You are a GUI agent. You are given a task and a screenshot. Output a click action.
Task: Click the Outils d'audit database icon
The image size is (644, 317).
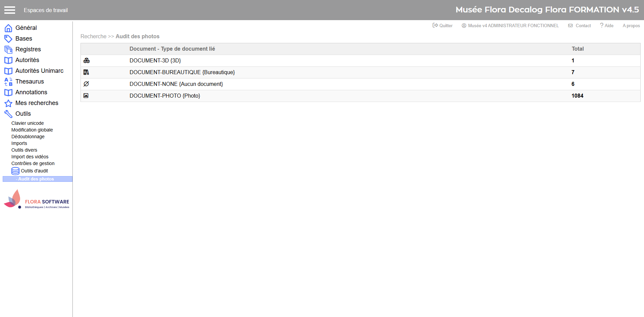(x=15, y=171)
